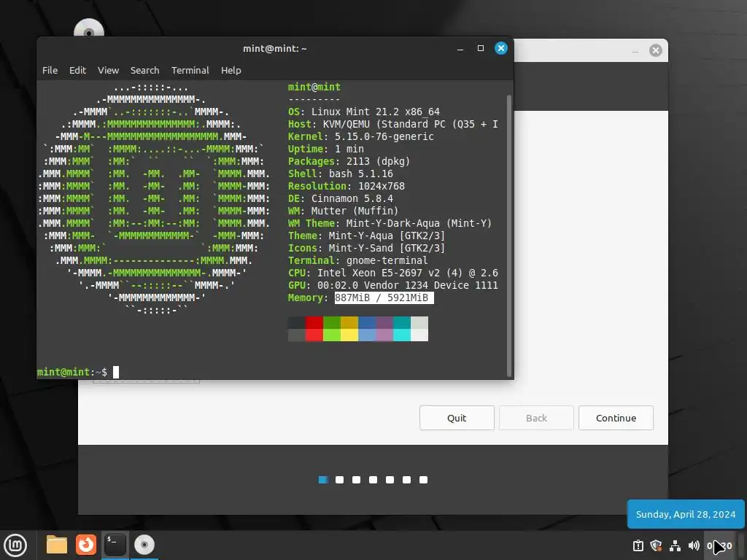Click the disabled Back installer button

click(536, 418)
